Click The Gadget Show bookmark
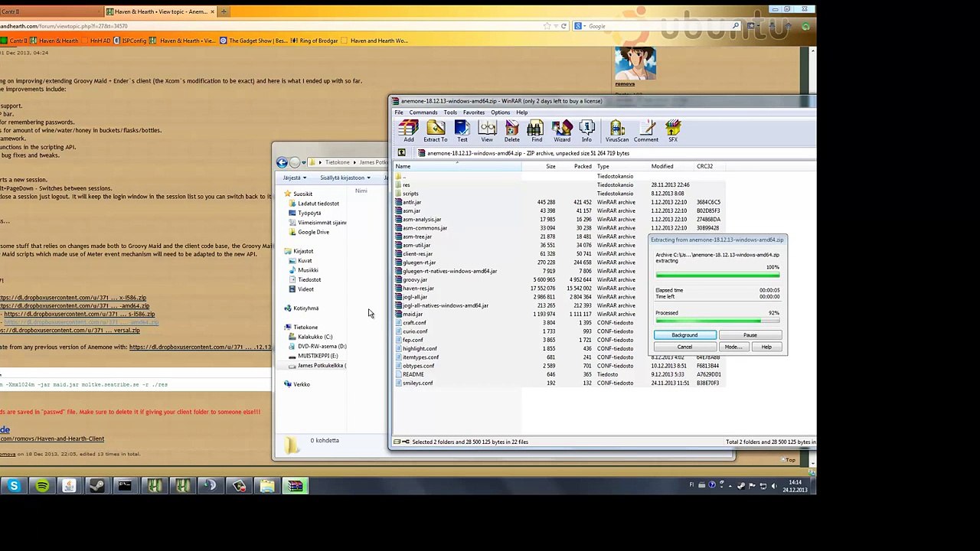 point(253,41)
